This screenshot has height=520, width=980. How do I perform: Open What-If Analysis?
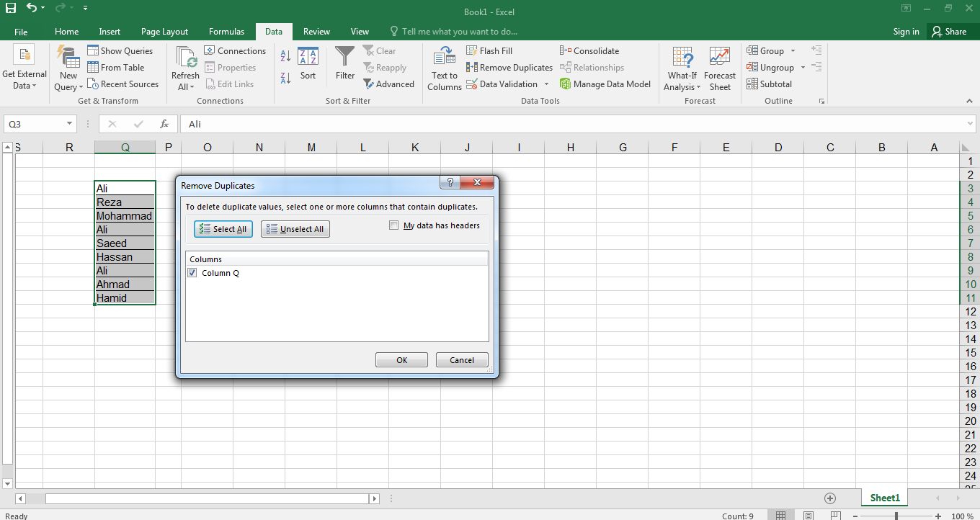coord(682,68)
